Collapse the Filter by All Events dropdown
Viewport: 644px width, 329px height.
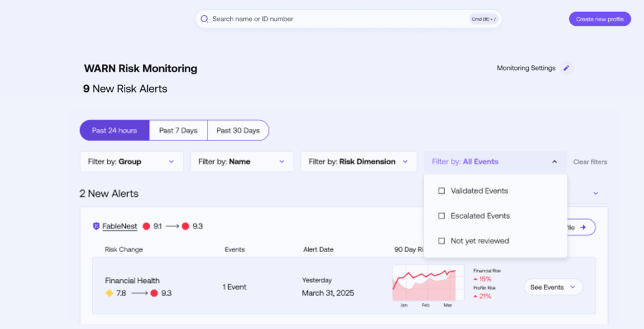[x=496, y=162]
